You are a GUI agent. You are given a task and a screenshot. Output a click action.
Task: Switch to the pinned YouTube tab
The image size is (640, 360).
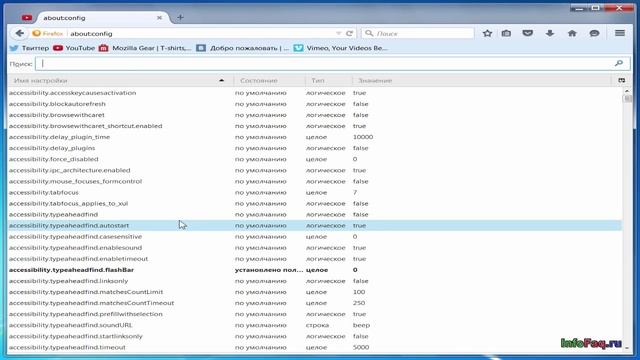27,18
